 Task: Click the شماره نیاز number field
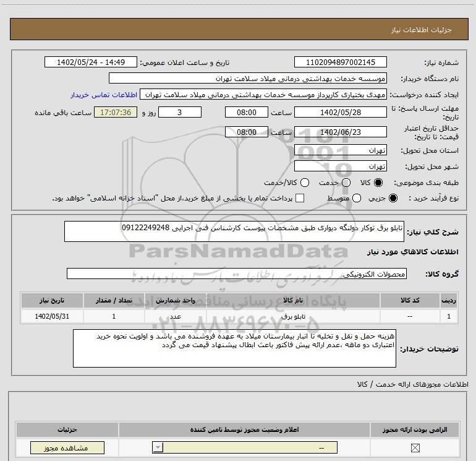(341, 63)
